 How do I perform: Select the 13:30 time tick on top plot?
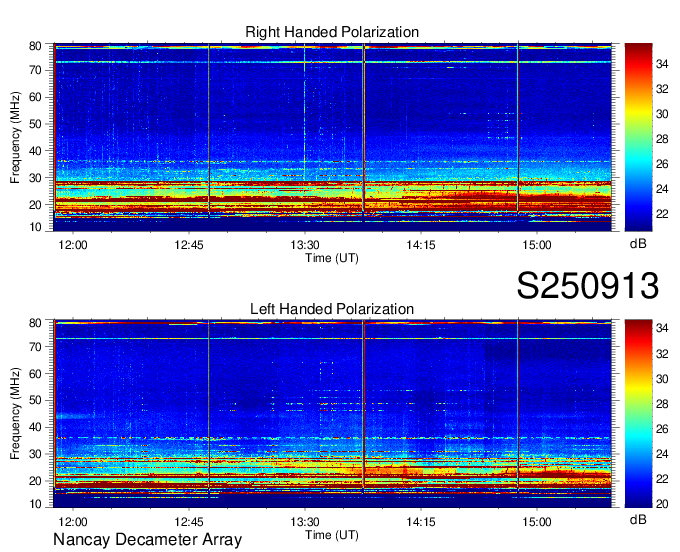pos(305,245)
